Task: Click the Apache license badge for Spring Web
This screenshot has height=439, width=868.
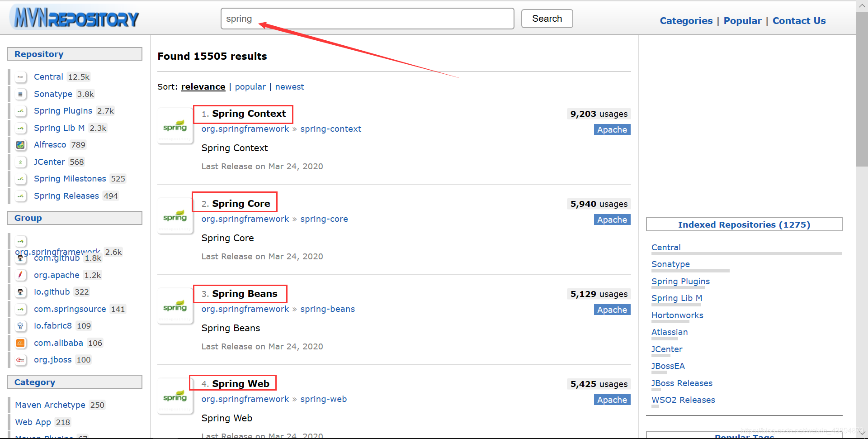Action: 612,400
